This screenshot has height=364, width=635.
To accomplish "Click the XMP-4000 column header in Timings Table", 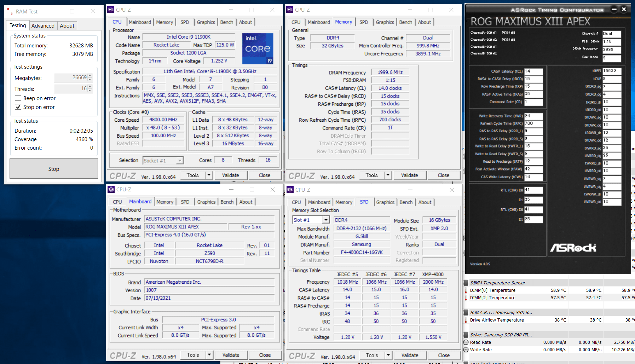I will point(433,275).
